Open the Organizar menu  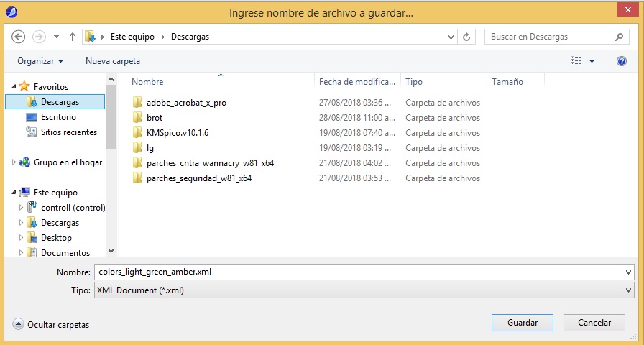[40, 61]
